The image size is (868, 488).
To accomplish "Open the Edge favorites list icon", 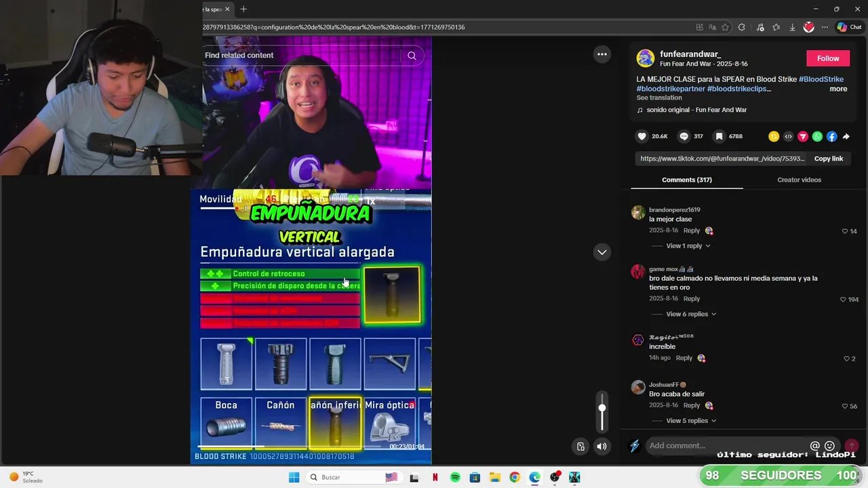I will (x=776, y=27).
